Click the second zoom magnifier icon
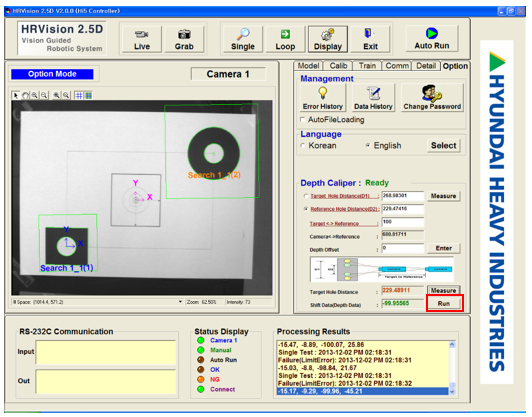532x417 pixels. (44, 95)
